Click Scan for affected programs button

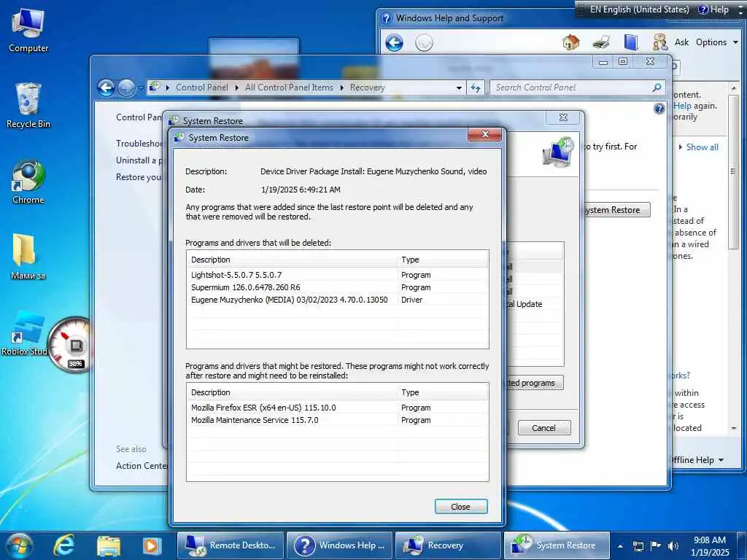(535, 383)
